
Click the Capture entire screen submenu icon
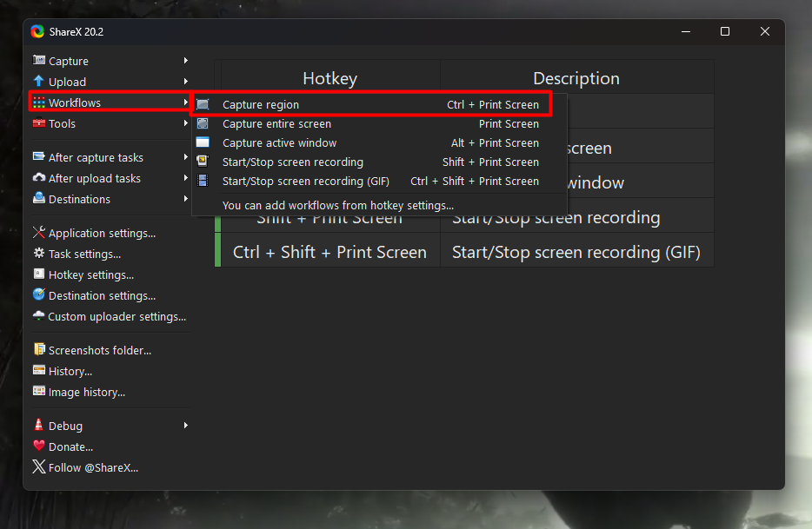(203, 123)
